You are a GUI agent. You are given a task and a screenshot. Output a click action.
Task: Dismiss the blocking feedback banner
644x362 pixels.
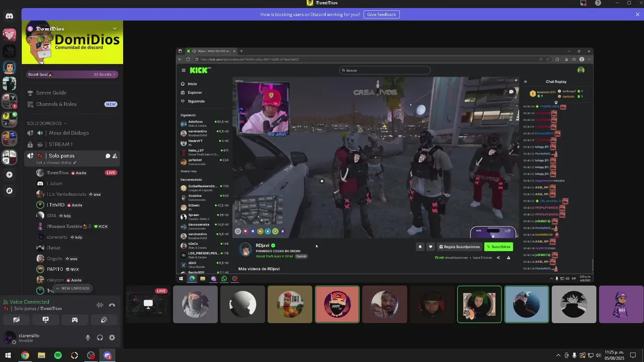637,15
